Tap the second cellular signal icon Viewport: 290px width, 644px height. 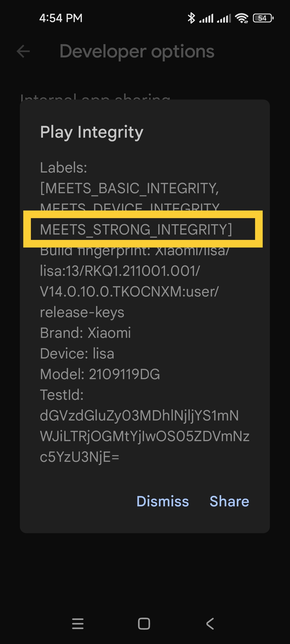click(x=224, y=18)
